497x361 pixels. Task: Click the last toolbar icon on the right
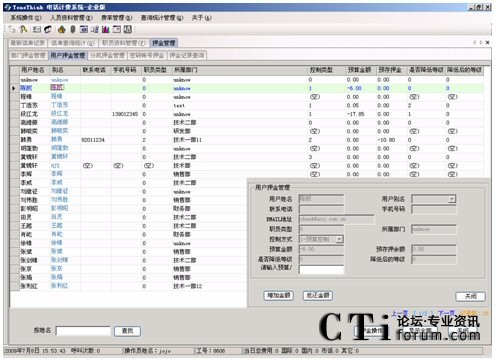pyautogui.click(x=128, y=29)
